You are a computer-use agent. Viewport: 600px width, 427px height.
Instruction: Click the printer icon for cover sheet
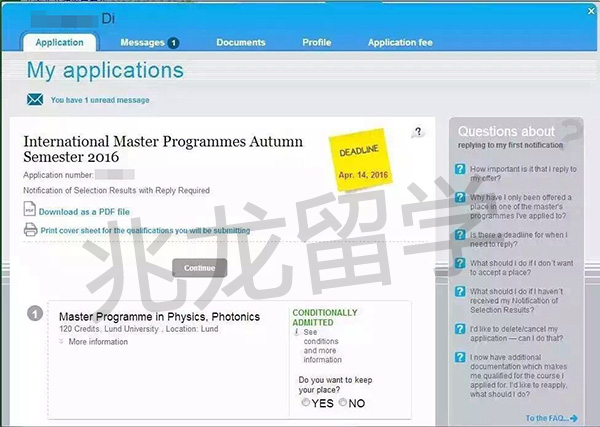tap(30, 230)
